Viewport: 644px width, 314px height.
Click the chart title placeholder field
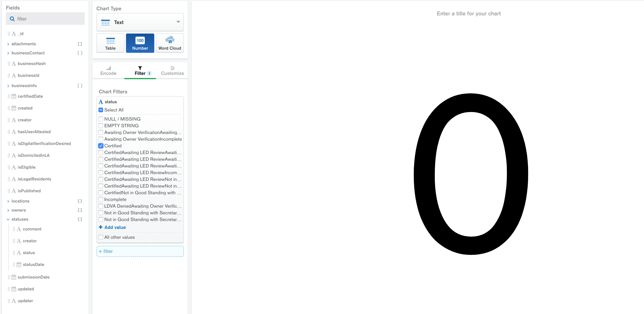469,14
